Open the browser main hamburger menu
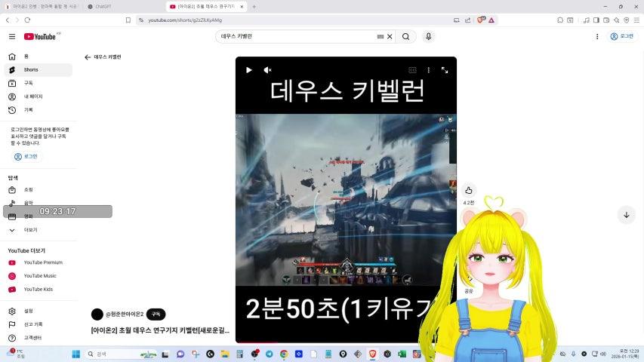The image size is (644, 362). click(636, 20)
